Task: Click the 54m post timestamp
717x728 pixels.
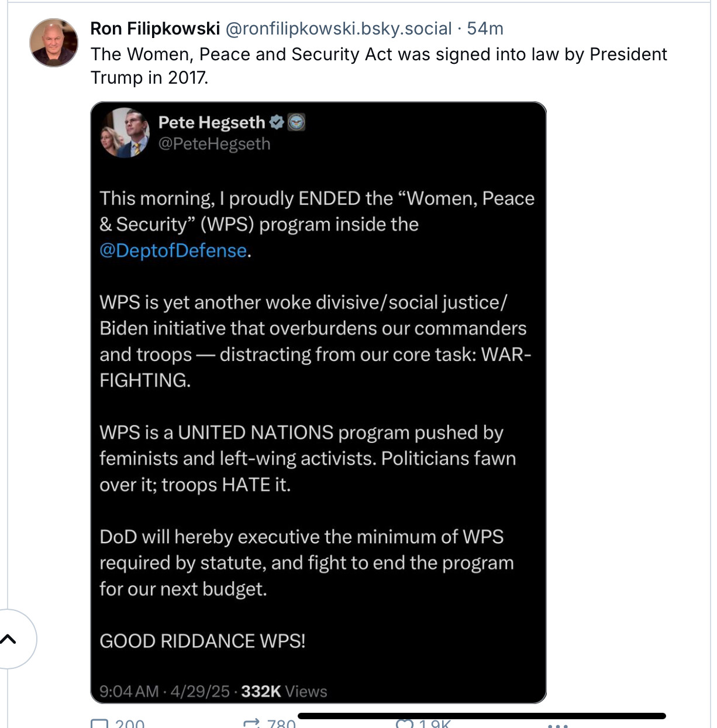Action: pyautogui.click(x=485, y=28)
